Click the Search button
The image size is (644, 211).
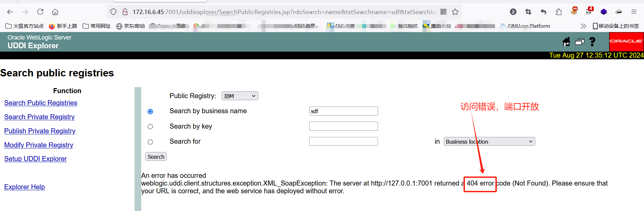(156, 157)
